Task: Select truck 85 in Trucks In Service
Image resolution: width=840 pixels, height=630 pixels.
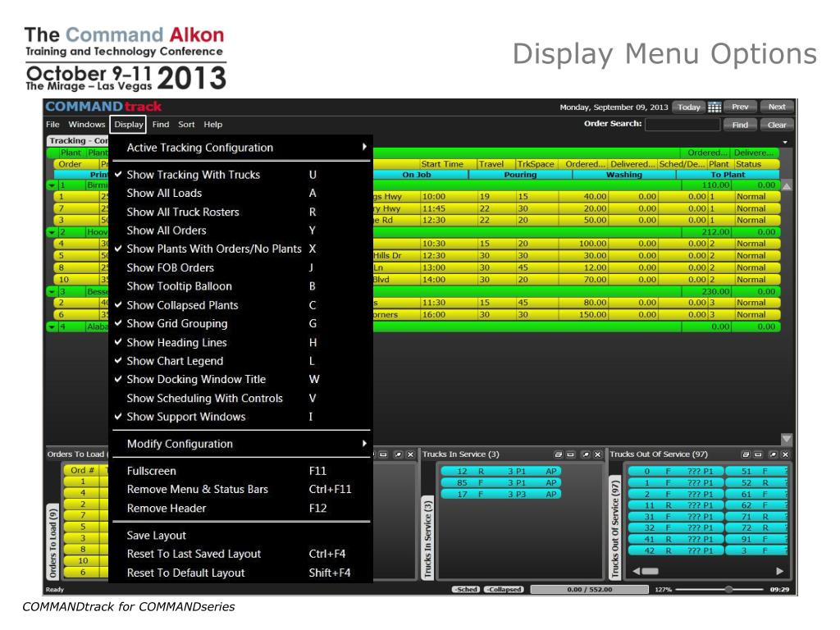Action: pos(501,482)
